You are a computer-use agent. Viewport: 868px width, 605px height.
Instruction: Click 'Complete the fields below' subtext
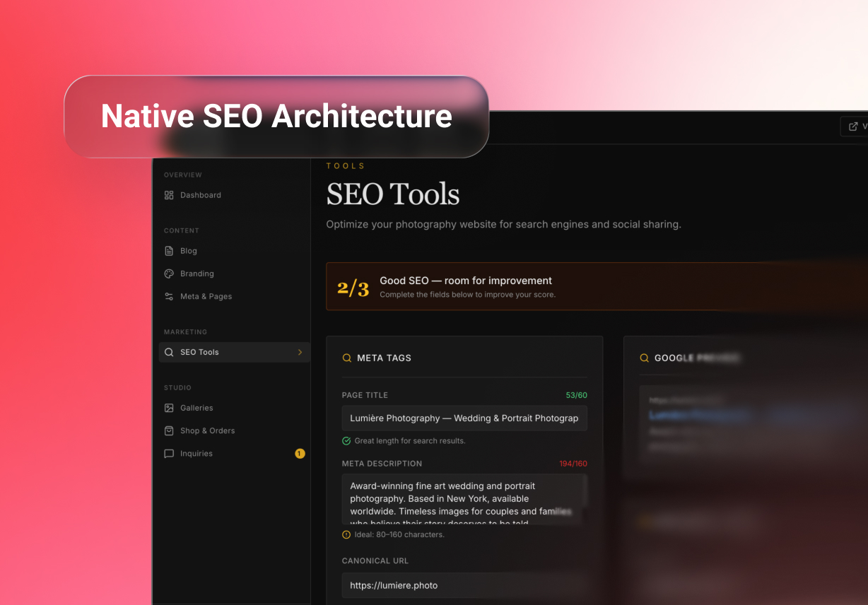coord(468,295)
